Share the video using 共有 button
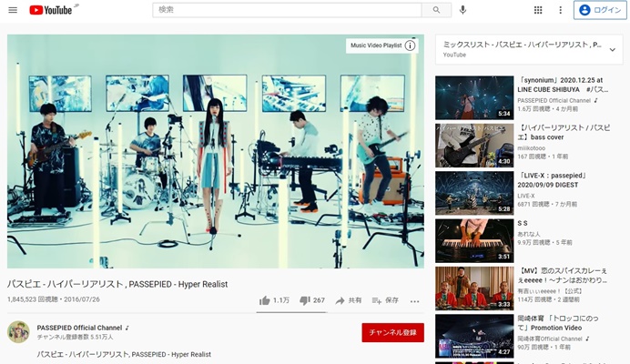The width and height of the screenshot is (630, 364). pos(349,300)
